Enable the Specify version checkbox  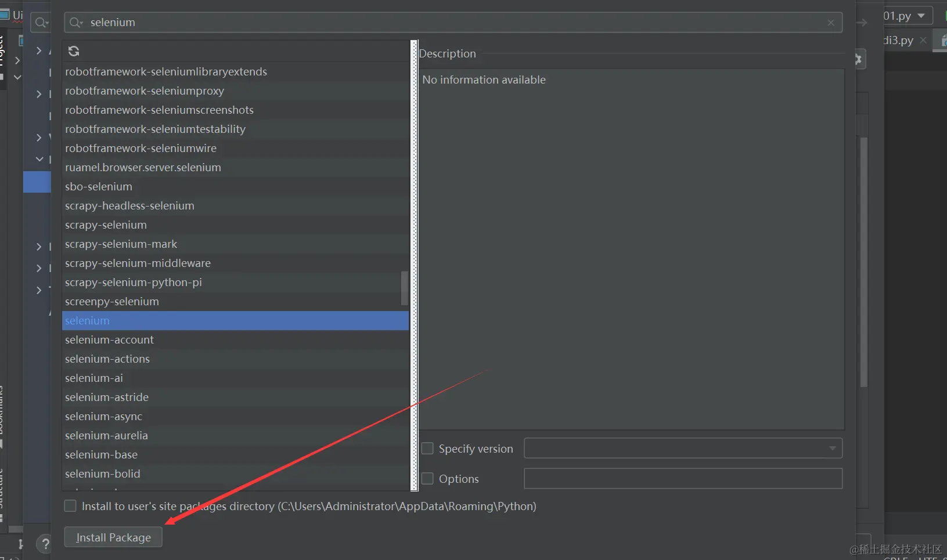click(428, 449)
